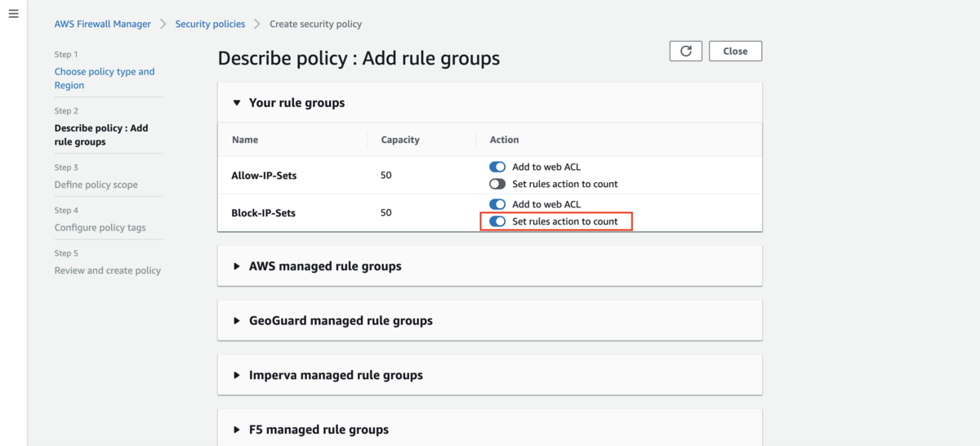Image resolution: width=980 pixels, height=446 pixels.
Task: Select Configure policy tags step
Action: coord(100,228)
